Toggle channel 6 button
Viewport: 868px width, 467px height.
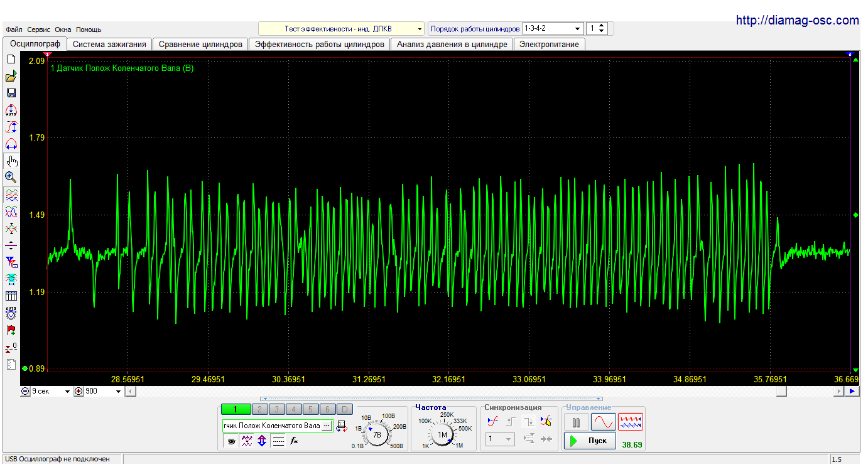[327, 409]
